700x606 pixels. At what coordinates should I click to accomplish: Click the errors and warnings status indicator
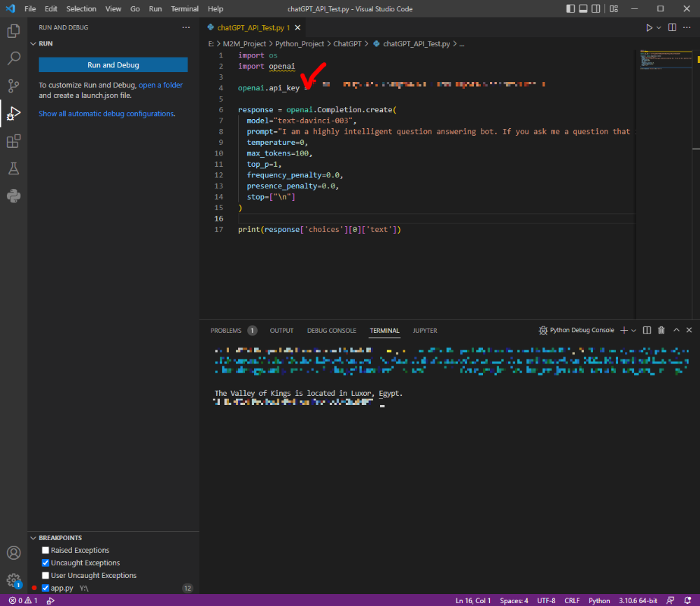coord(24,600)
